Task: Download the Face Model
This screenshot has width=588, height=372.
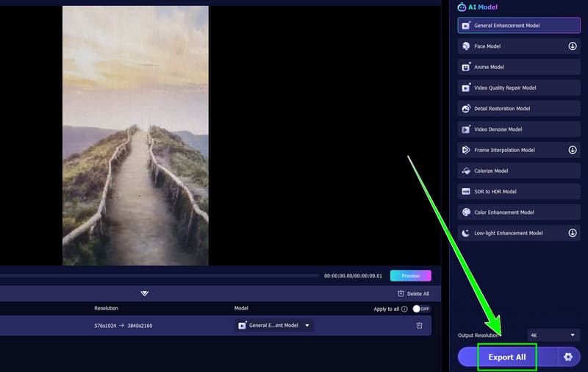Action: pos(573,46)
